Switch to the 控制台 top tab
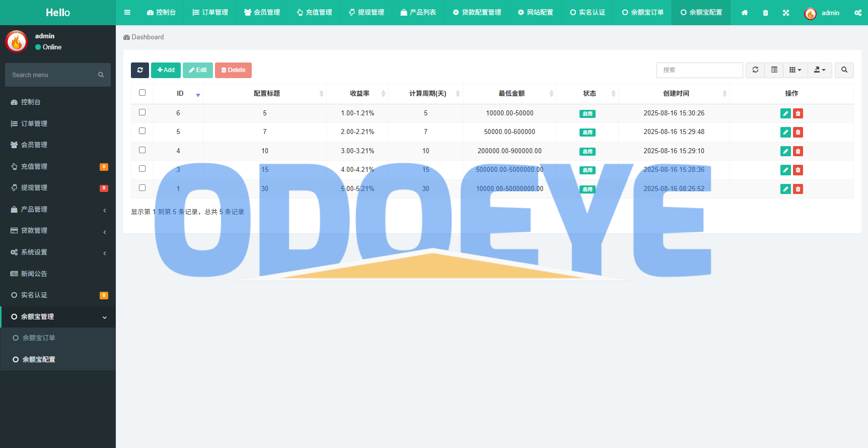Image resolution: width=868 pixels, height=448 pixels. (161, 13)
